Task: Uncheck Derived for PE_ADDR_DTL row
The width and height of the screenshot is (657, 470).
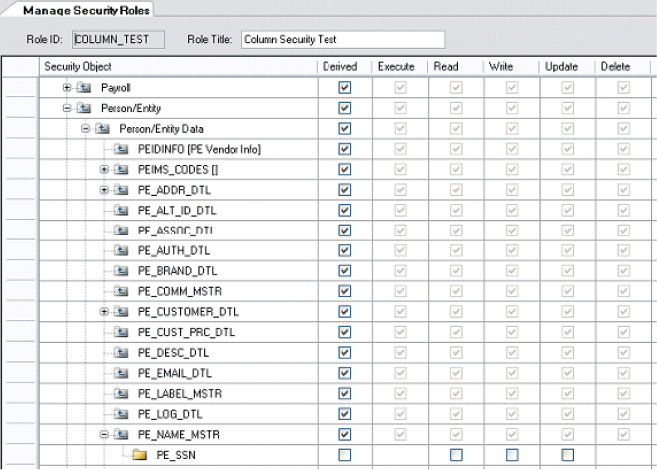Action: (345, 190)
